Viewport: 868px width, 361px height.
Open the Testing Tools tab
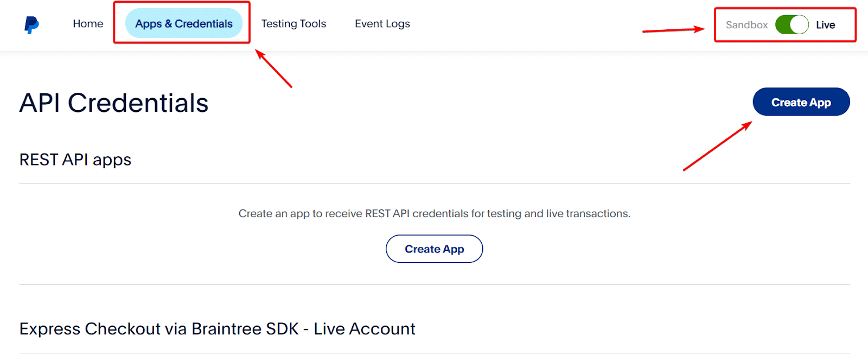[293, 24]
